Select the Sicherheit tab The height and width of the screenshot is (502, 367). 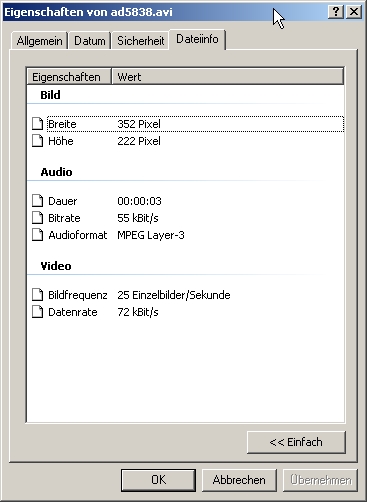(140, 41)
